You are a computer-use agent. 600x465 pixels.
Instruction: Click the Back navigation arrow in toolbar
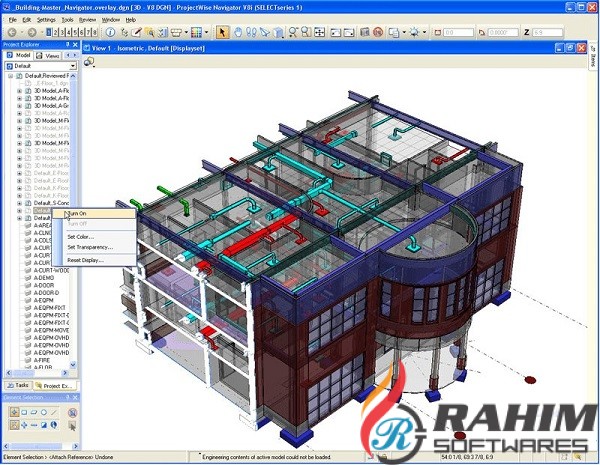pos(12,33)
